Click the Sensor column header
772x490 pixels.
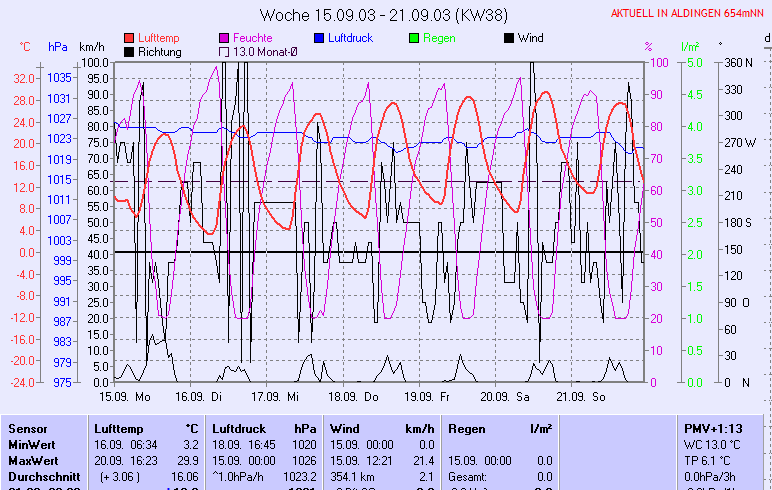[x=28, y=428]
